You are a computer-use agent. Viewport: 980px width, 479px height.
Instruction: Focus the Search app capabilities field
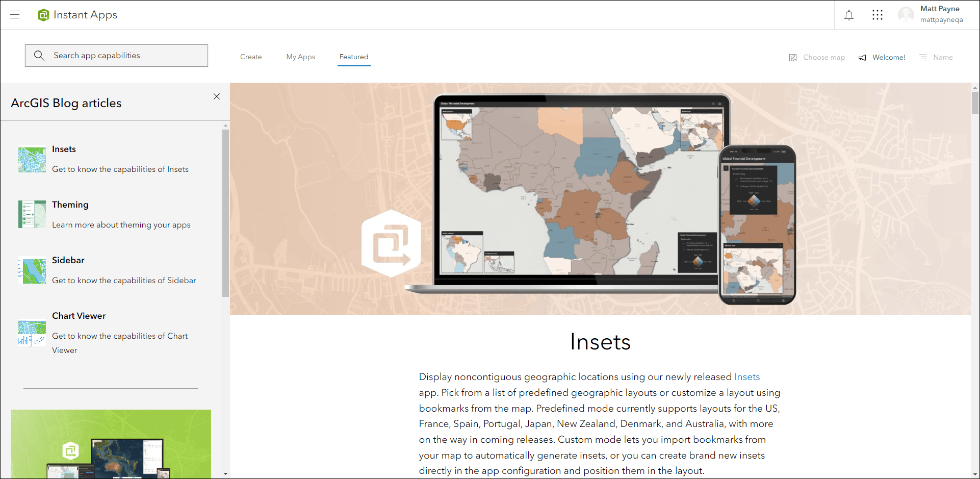pos(116,56)
